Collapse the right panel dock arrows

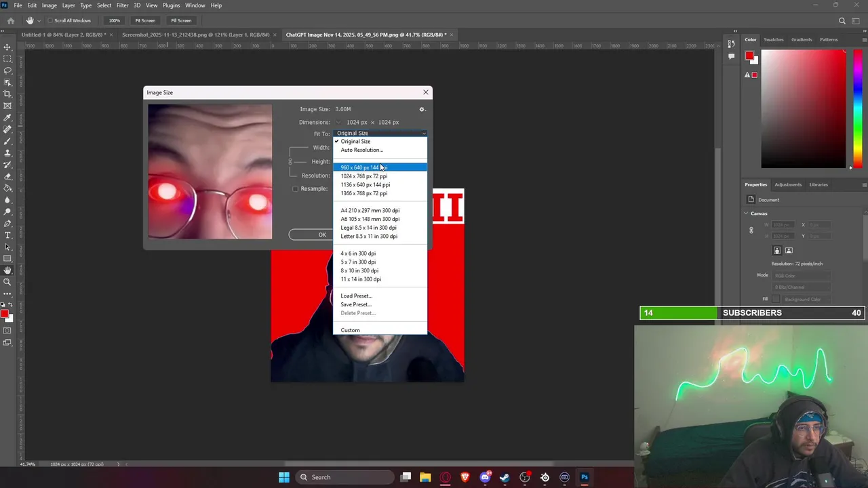point(864,30)
